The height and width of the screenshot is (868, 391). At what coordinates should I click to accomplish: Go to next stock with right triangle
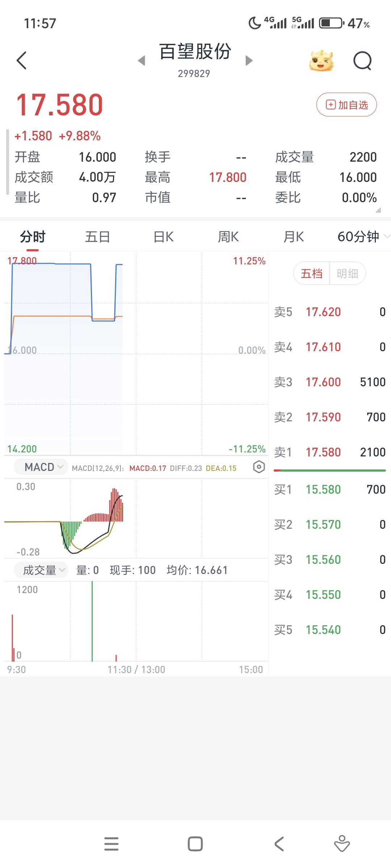click(249, 60)
